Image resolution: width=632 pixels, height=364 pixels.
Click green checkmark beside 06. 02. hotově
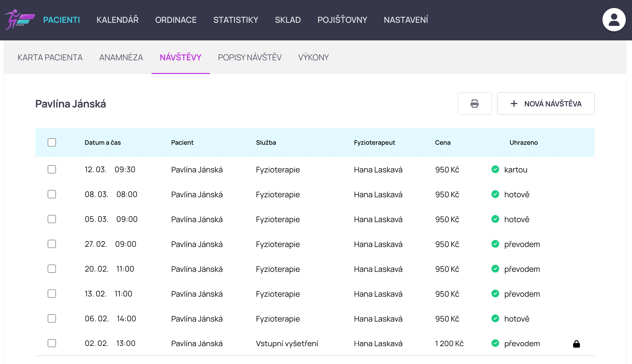(x=495, y=318)
